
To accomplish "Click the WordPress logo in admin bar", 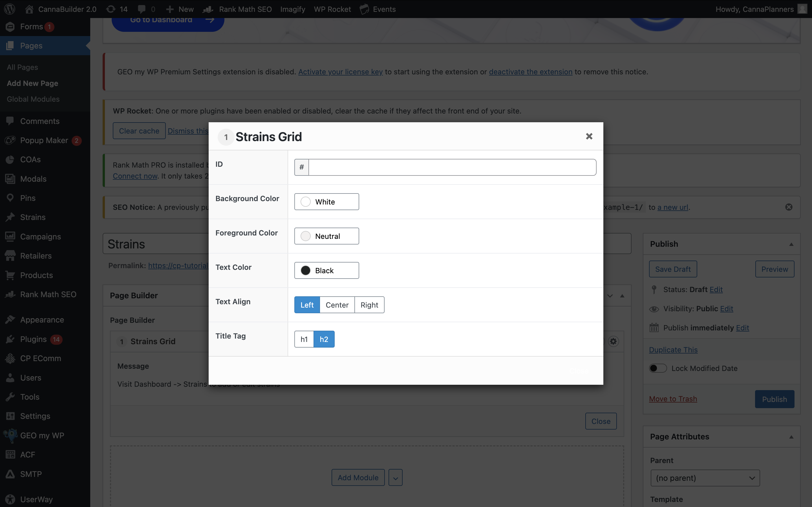I will 10,9.
